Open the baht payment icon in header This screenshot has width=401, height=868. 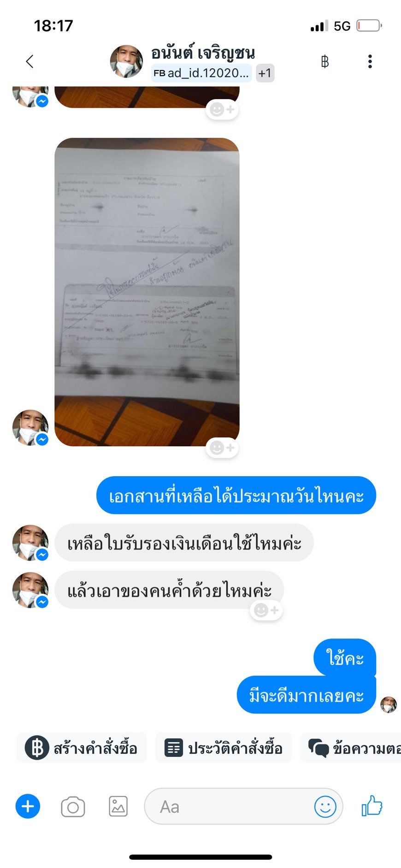325,61
